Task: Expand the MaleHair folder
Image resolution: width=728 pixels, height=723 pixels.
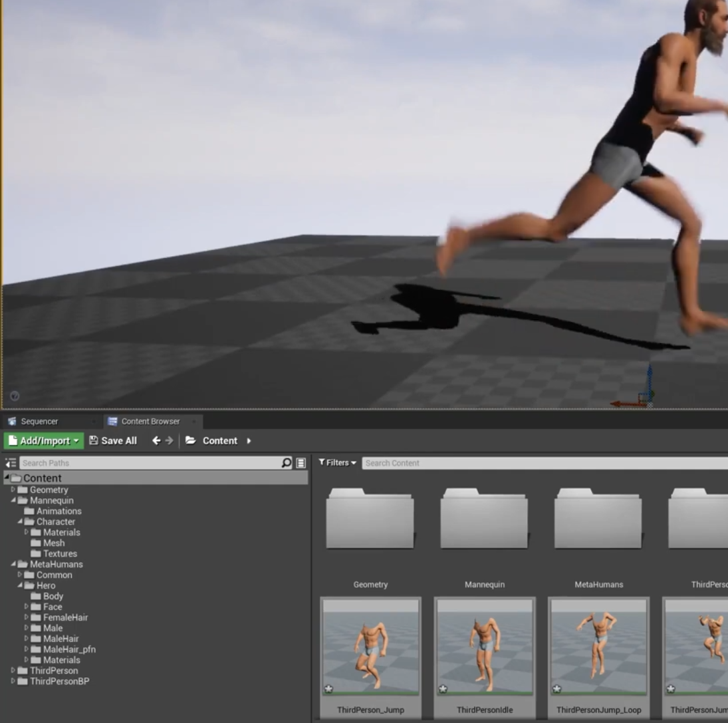Action: click(x=27, y=639)
